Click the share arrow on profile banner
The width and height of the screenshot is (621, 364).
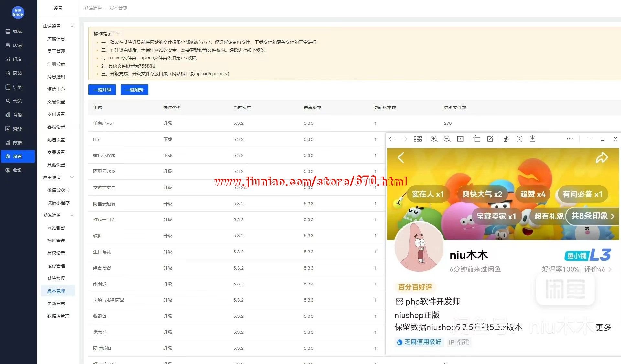[602, 158]
